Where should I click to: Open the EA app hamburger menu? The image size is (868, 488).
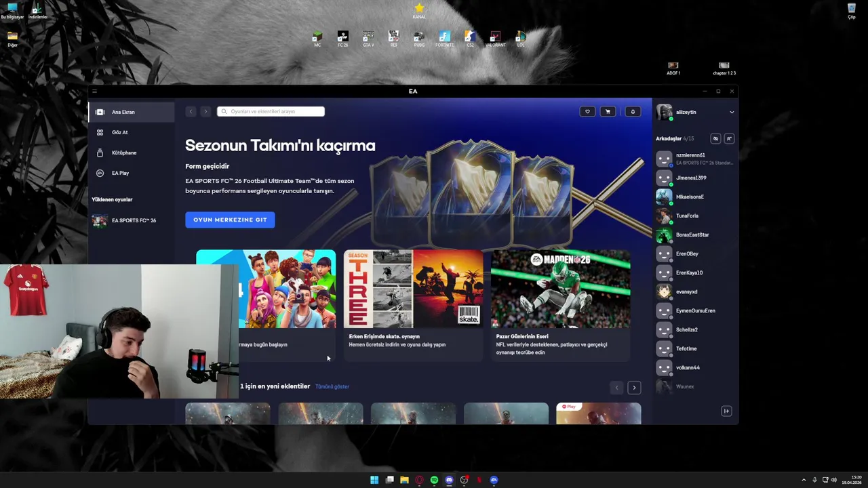click(x=95, y=91)
